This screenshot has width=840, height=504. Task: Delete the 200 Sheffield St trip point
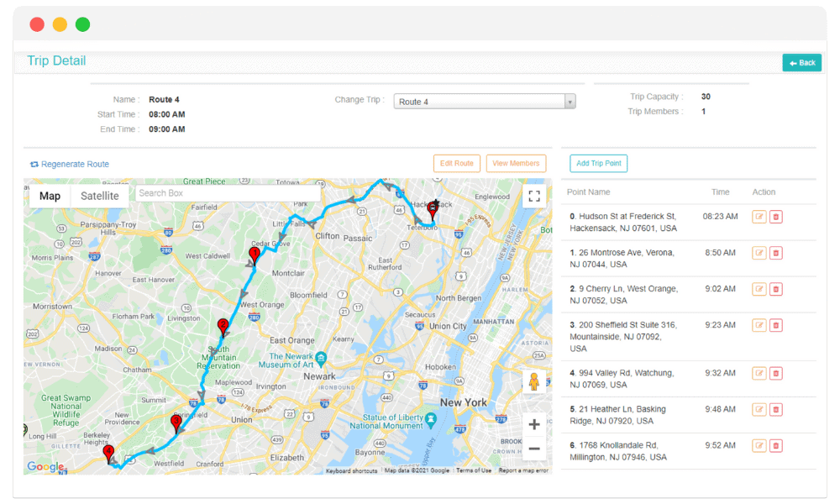pyautogui.click(x=775, y=325)
